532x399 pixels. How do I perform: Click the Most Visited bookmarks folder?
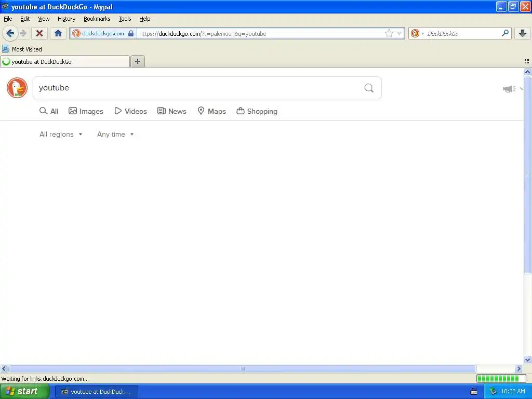coord(22,49)
